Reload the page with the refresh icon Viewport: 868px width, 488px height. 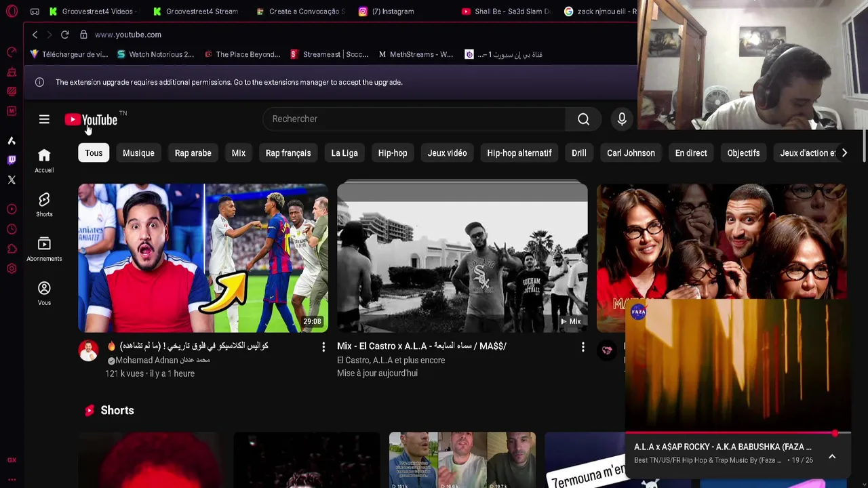64,35
